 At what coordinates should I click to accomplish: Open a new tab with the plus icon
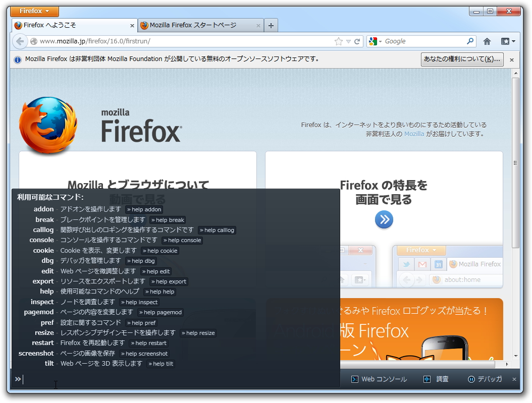tap(271, 25)
